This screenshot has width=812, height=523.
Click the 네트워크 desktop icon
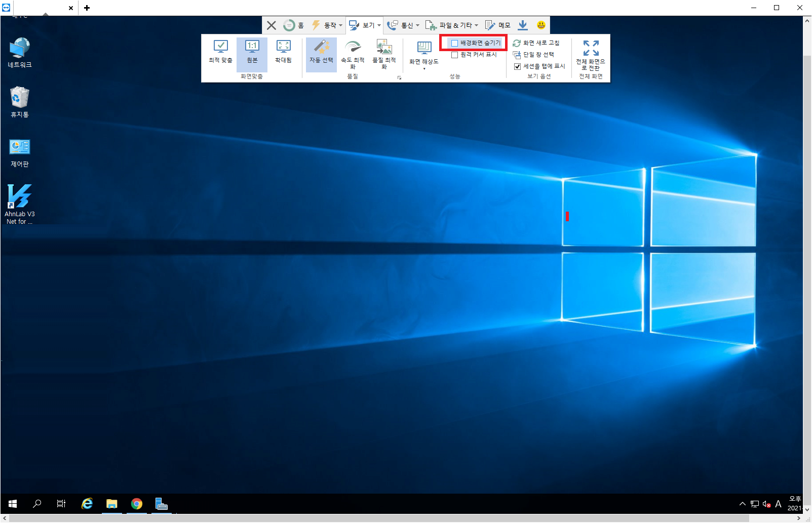(20, 53)
